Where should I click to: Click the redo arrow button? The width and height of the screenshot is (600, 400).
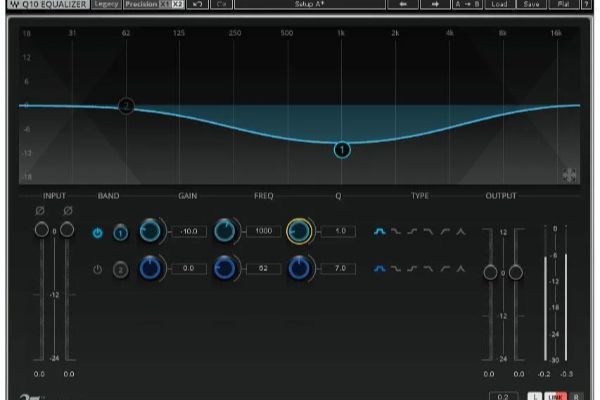[x=221, y=4]
